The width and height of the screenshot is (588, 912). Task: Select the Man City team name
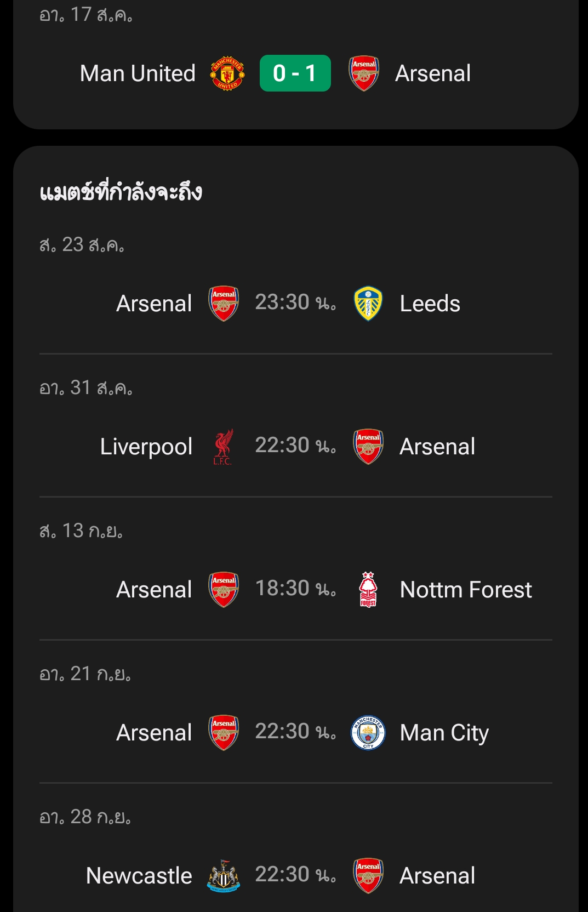pos(444,733)
